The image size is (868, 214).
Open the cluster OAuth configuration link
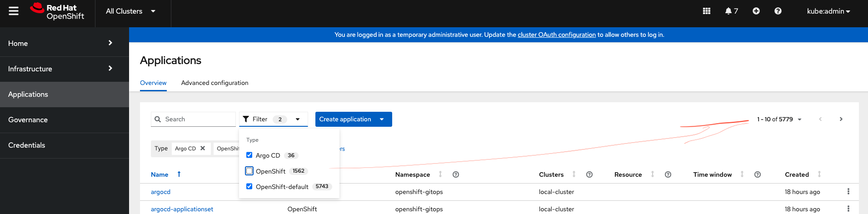click(556, 35)
